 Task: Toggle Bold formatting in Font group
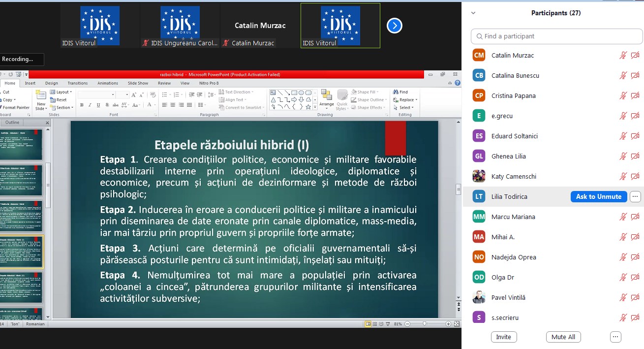pyautogui.click(x=82, y=105)
